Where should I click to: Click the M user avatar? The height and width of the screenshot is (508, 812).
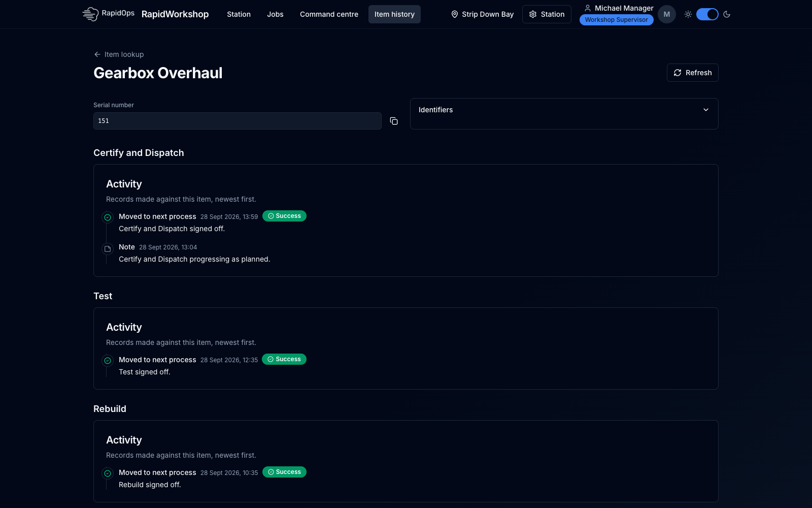coord(667,14)
